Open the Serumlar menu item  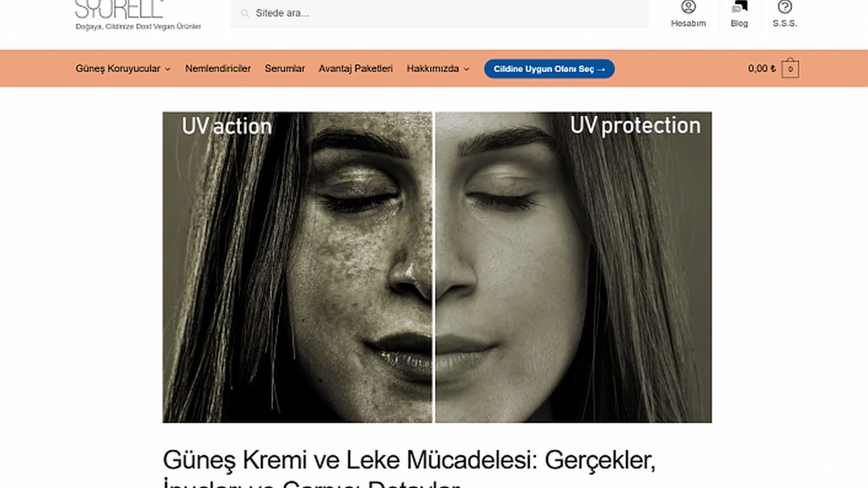click(x=285, y=68)
